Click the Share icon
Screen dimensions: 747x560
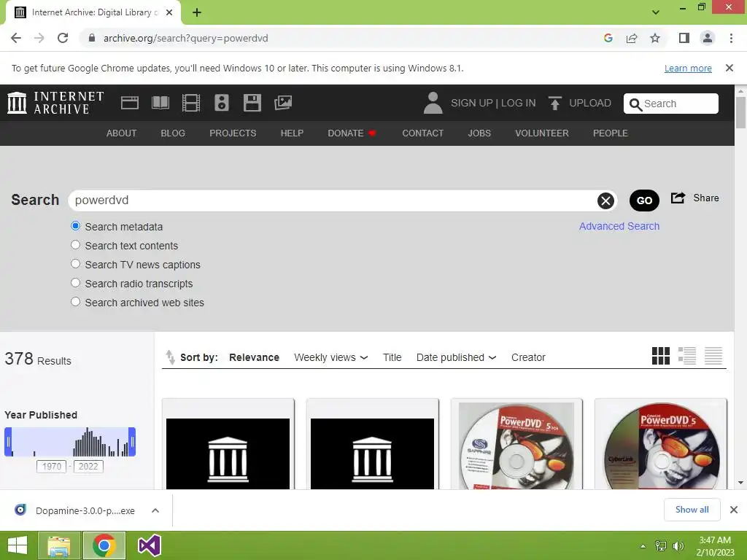[678, 198]
